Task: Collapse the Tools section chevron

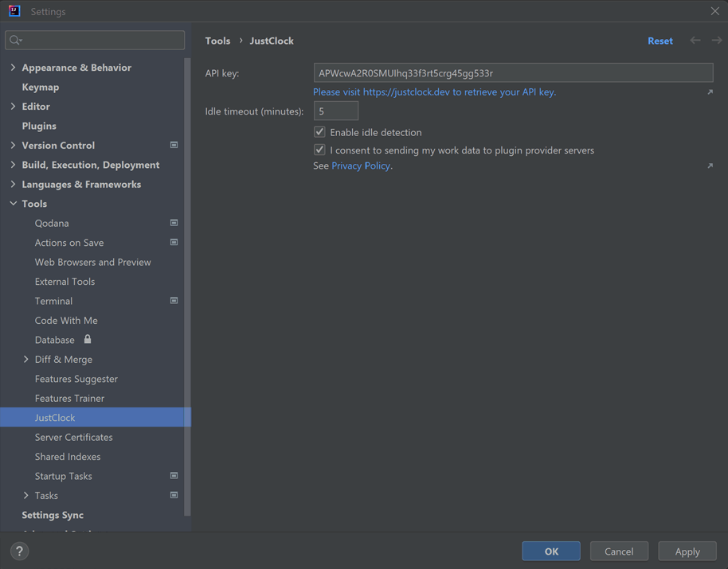Action: point(13,204)
